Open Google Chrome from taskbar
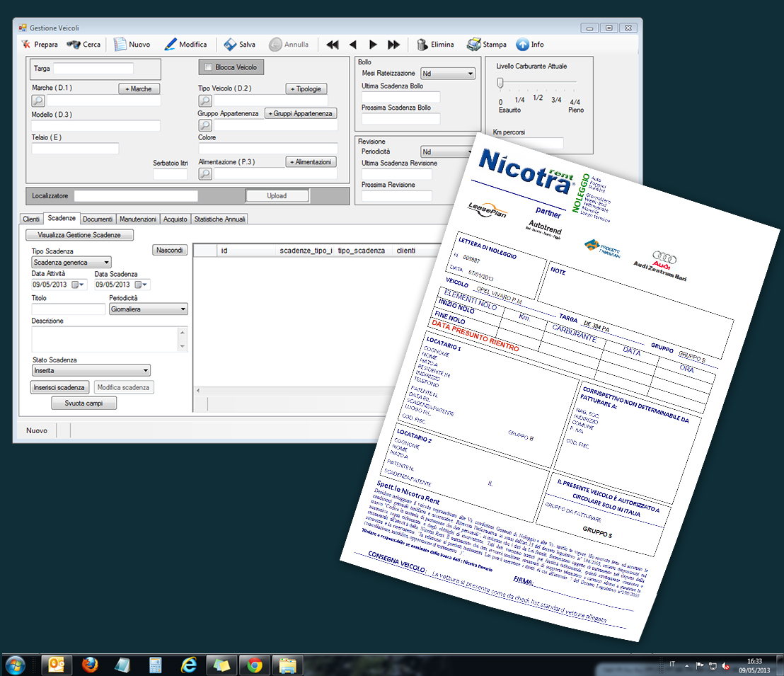Screen dimensions: 784x676 [x=255, y=665]
